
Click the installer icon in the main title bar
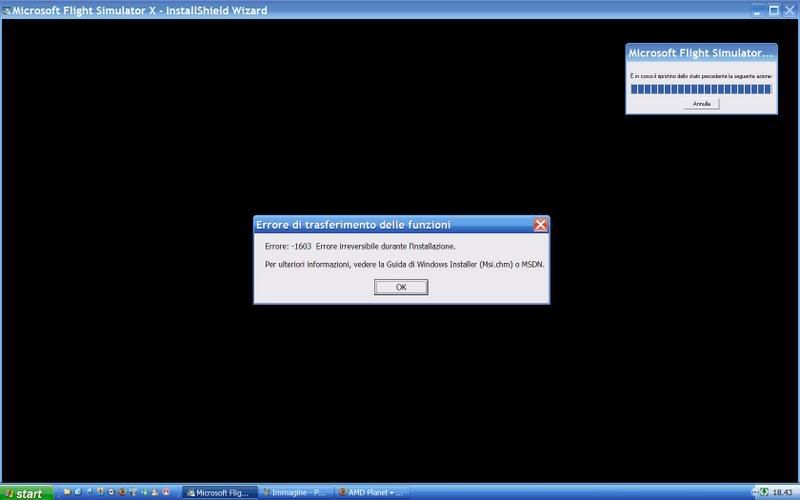coord(6,10)
